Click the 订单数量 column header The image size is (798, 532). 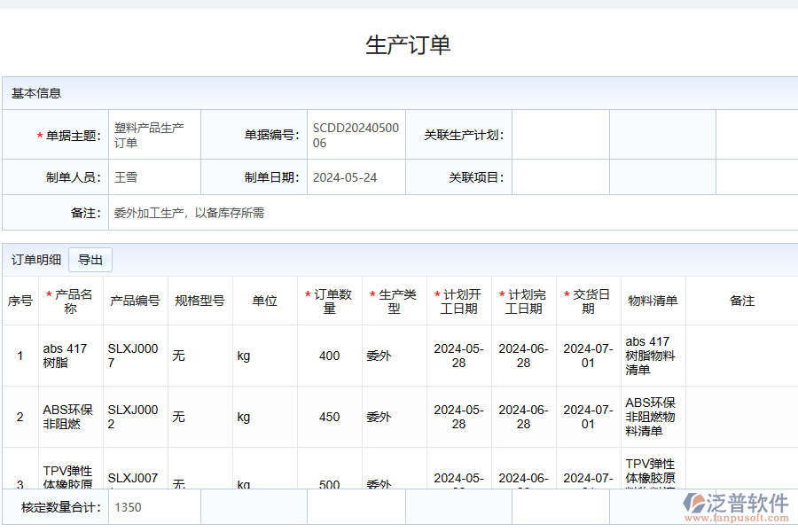[329, 301]
